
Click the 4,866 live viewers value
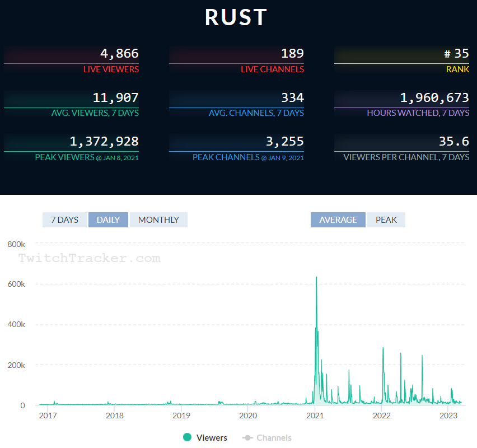tap(119, 54)
